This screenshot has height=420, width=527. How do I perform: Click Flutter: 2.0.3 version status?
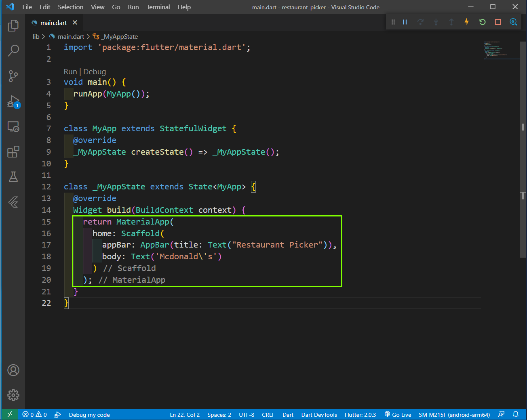coord(360,414)
